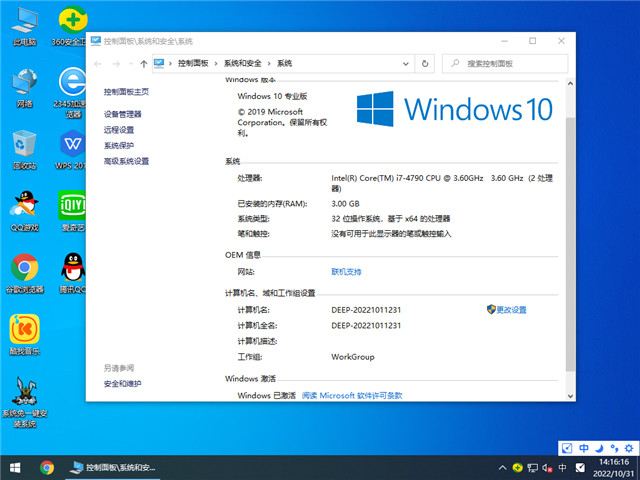
Task: Toggle the moon icon on IME floating bar
Action: (x=599, y=448)
